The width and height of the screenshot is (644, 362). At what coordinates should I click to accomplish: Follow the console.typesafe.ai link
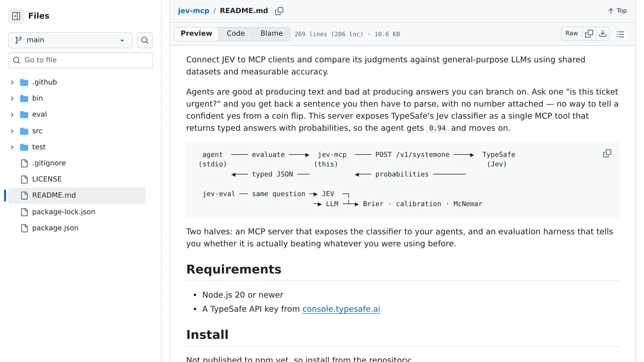click(341, 309)
